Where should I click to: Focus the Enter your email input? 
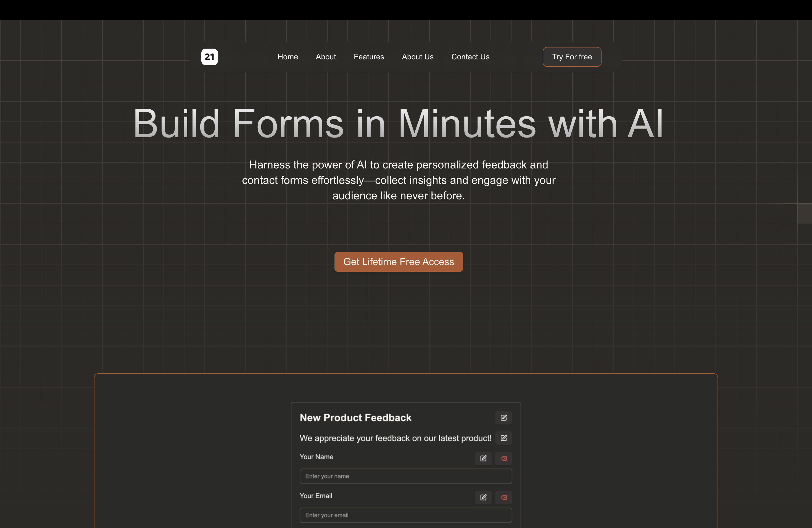[405, 515]
